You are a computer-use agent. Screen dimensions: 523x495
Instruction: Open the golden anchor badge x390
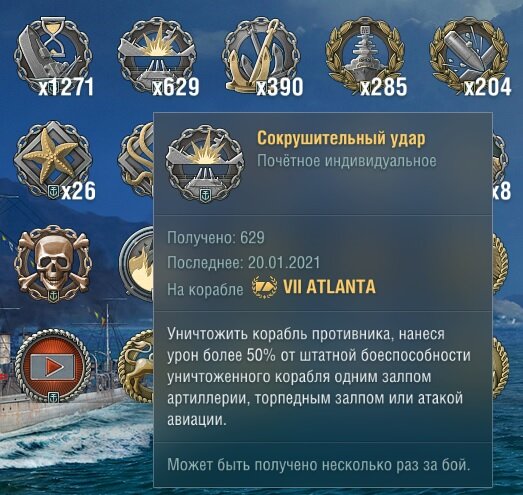(262, 56)
